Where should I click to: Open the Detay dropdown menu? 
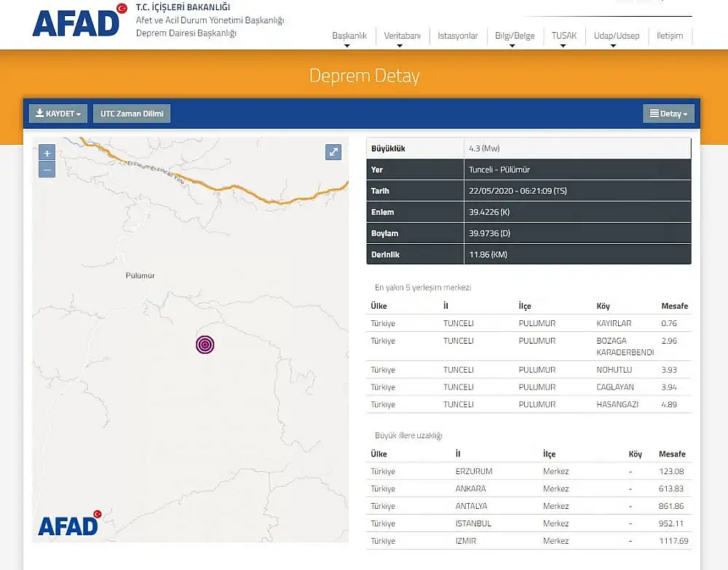(x=668, y=114)
